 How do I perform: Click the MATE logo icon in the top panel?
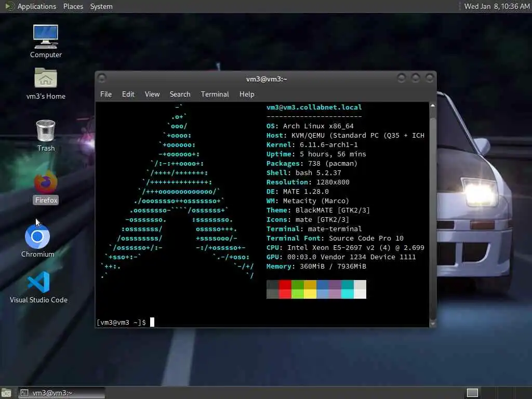pos(9,6)
